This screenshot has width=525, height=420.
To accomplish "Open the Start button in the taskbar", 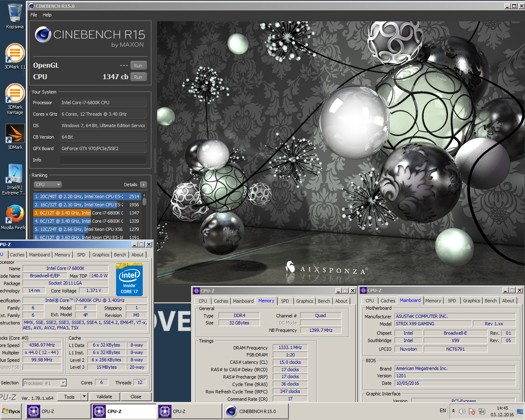I will pyautogui.click(x=11, y=411).
